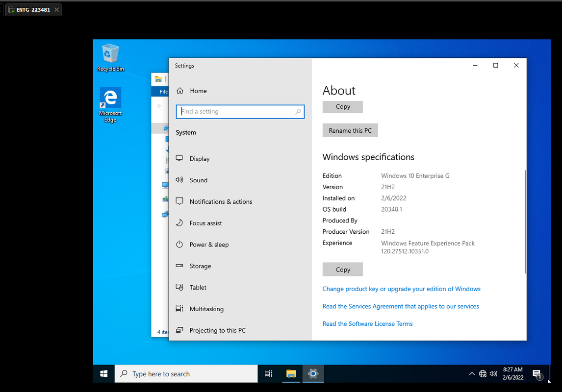
Task: Click the OS build 20348.1 value
Action: click(391, 209)
